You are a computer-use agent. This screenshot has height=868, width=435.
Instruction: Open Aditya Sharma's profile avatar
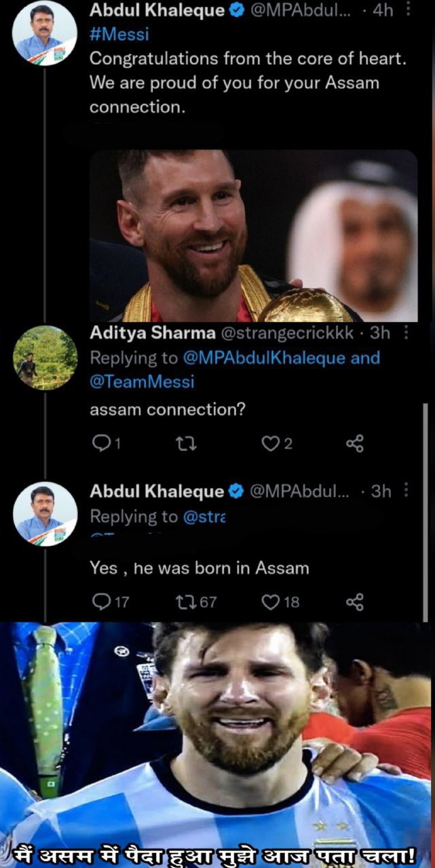[45, 357]
